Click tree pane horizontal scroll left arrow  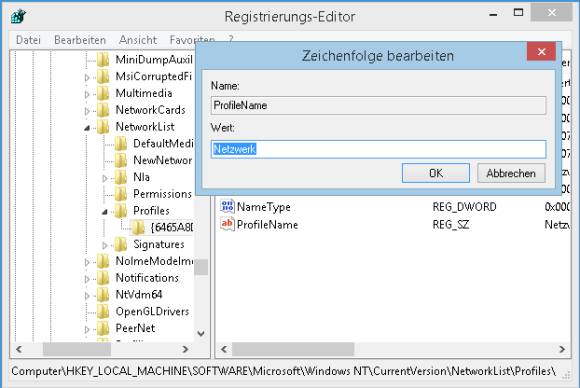19,349
